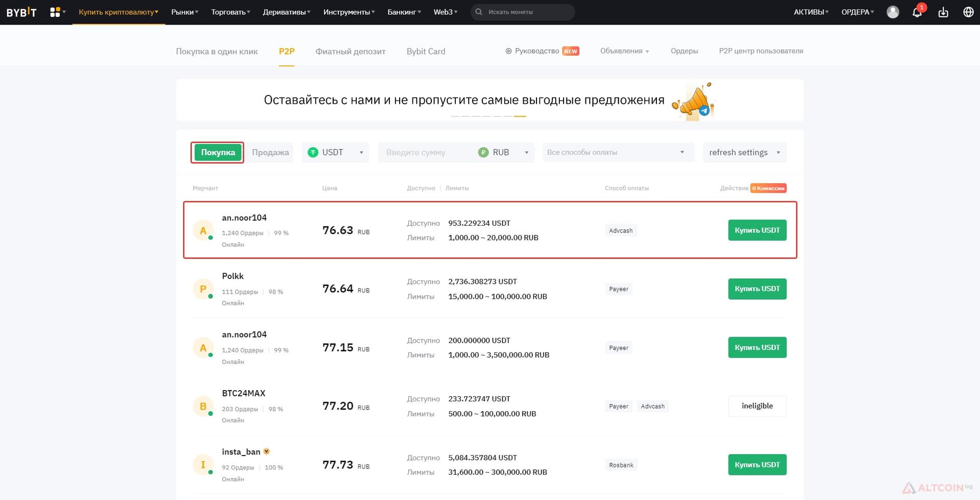
Task: Select the last banner carousel indicator
Action: click(x=520, y=116)
